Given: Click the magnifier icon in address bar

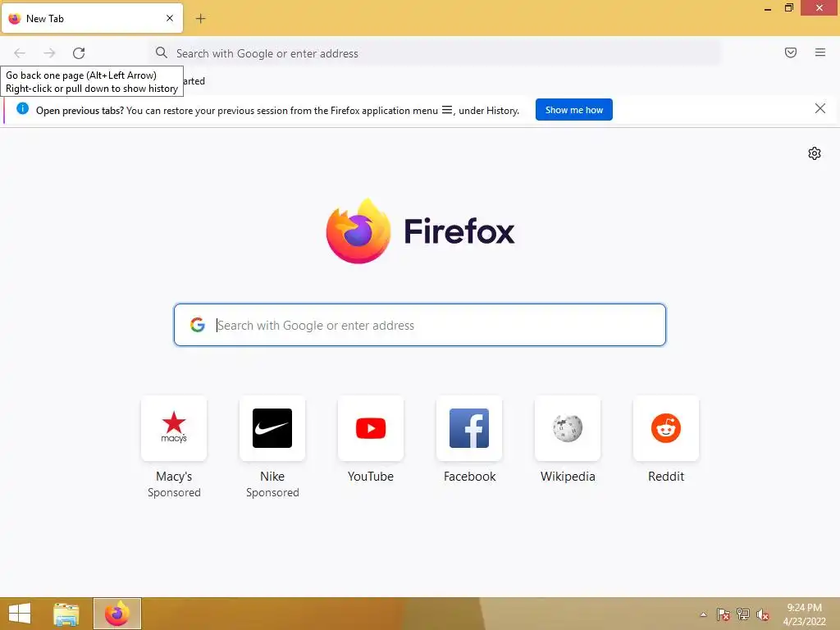Looking at the screenshot, I should coord(162,52).
